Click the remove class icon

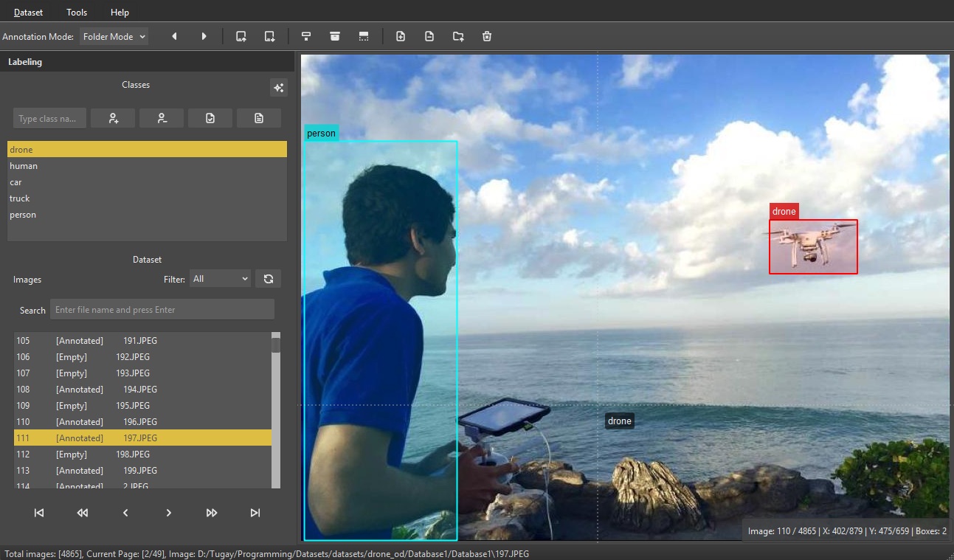click(x=162, y=117)
